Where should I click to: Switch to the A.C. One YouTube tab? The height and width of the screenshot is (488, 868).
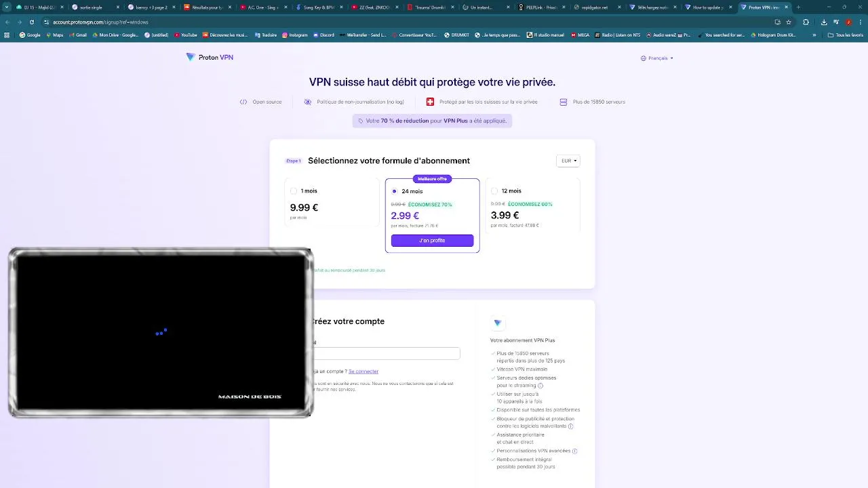coord(263,7)
